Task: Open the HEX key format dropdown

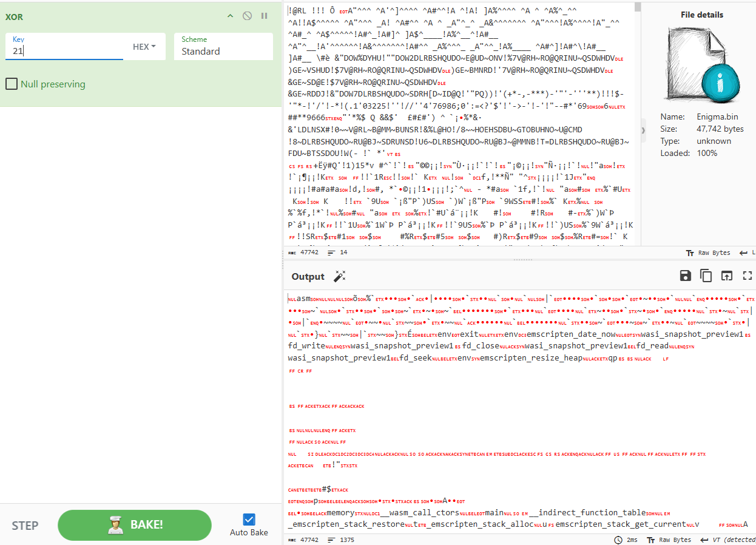Action: point(144,47)
